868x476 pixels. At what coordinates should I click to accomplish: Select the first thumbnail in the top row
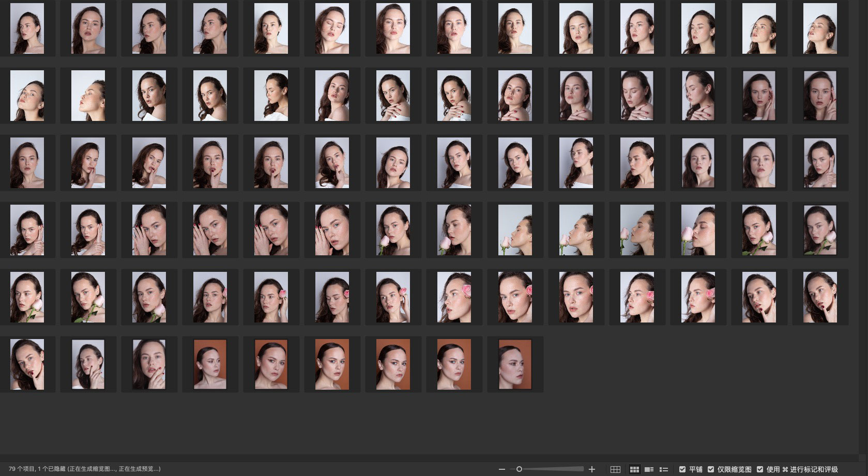coord(27,28)
